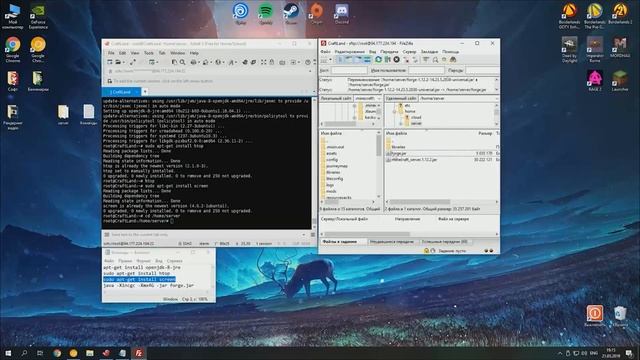
Task: Click Xshell Find magnifier icon
Action: (182, 62)
